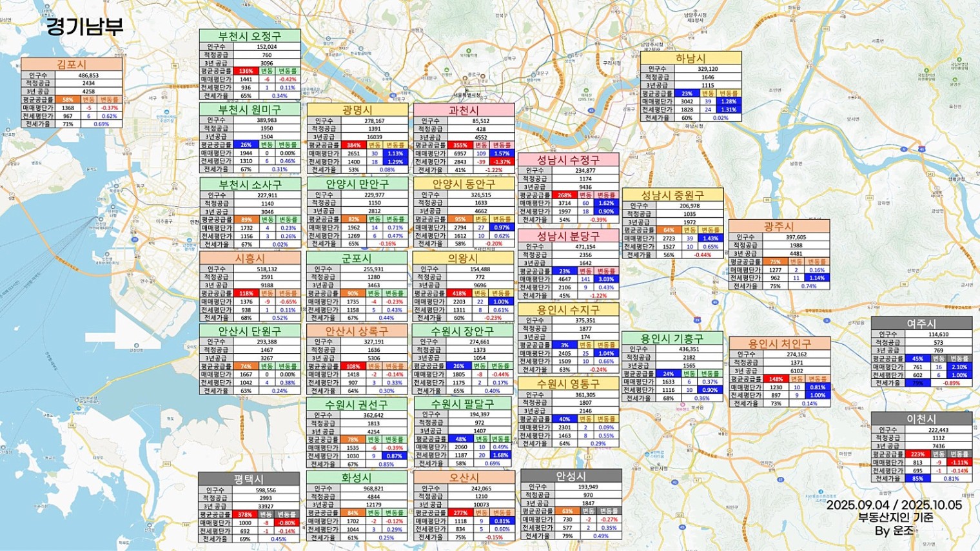Select the 용인시 처인구 header
Screen dimensions: 980x551
pyautogui.click(x=779, y=344)
